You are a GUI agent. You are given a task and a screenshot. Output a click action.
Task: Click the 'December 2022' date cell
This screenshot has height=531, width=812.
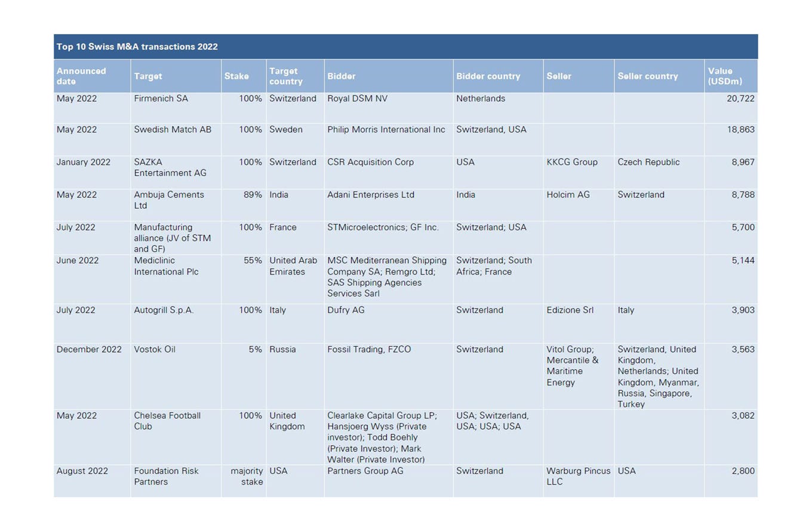[89, 350]
